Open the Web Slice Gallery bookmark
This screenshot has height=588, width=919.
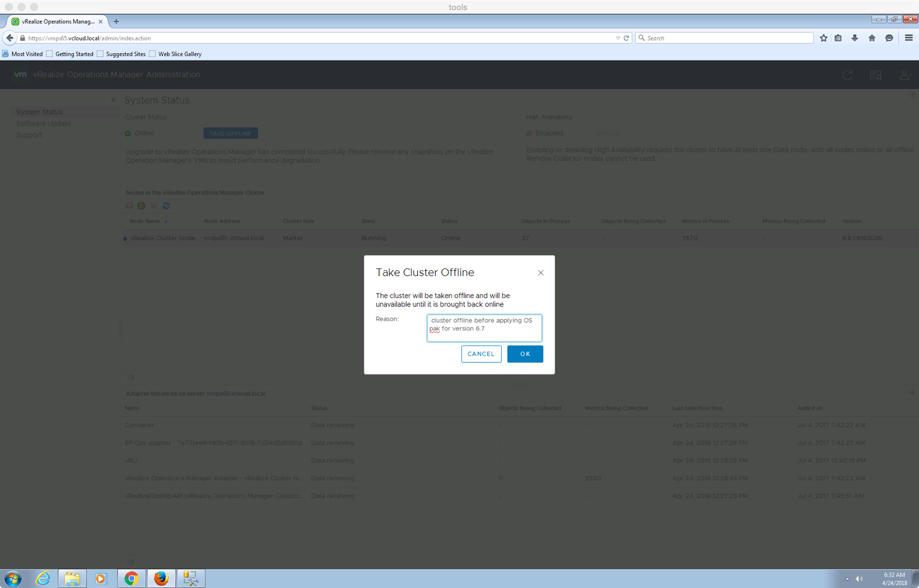pos(175,54)
